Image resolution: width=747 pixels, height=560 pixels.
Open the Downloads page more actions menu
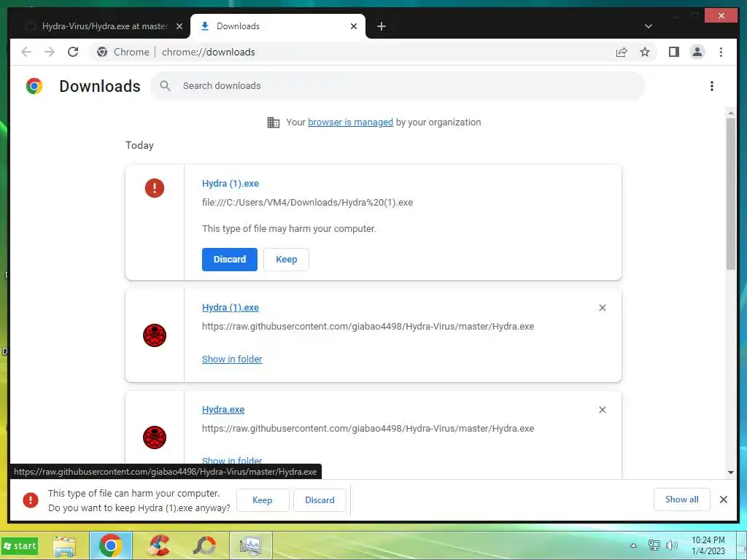click(712, 86)
